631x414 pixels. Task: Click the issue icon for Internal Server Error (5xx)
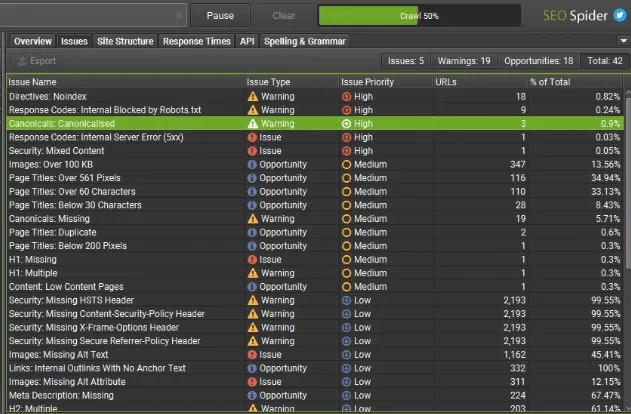tap(252, 137)
